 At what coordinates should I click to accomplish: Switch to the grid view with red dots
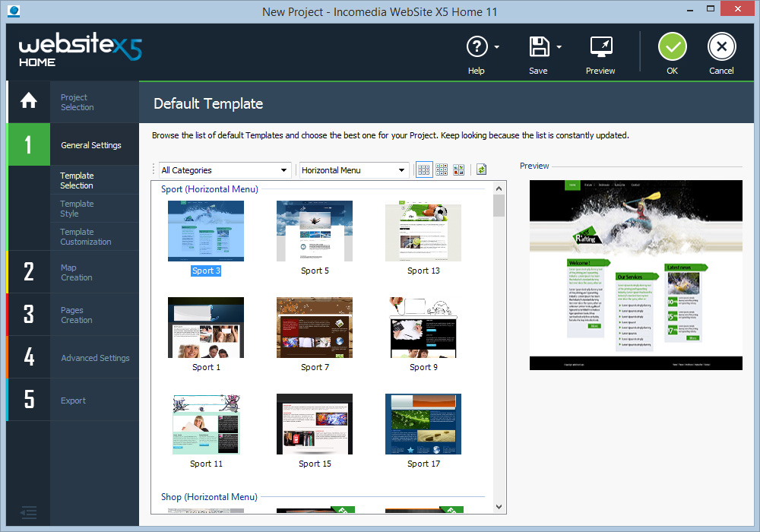[x=442, y=169]
